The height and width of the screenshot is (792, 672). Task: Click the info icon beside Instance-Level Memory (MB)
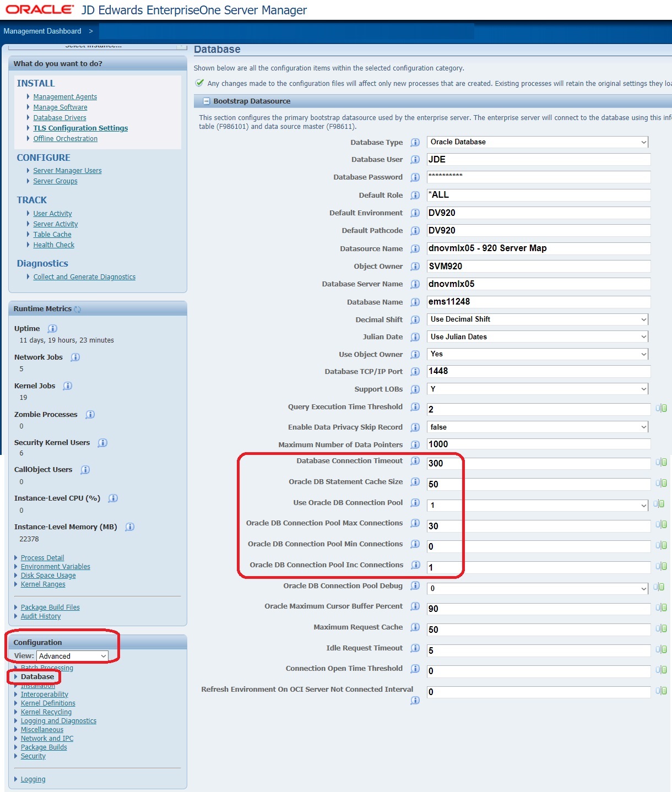click(130, 527)
